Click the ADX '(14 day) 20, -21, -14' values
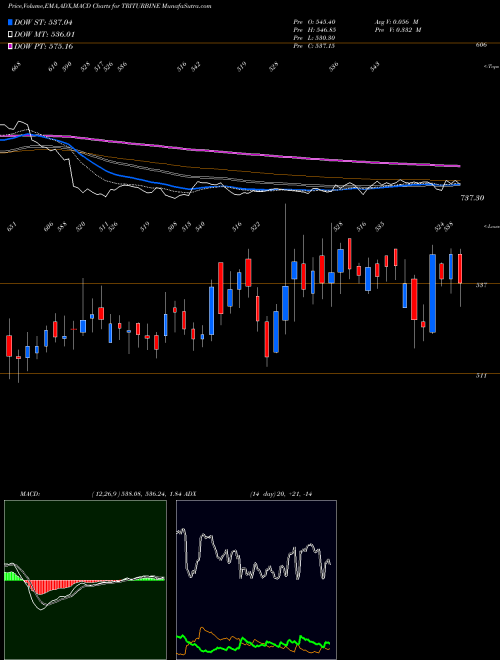500x660 pixels. [281, 494]
